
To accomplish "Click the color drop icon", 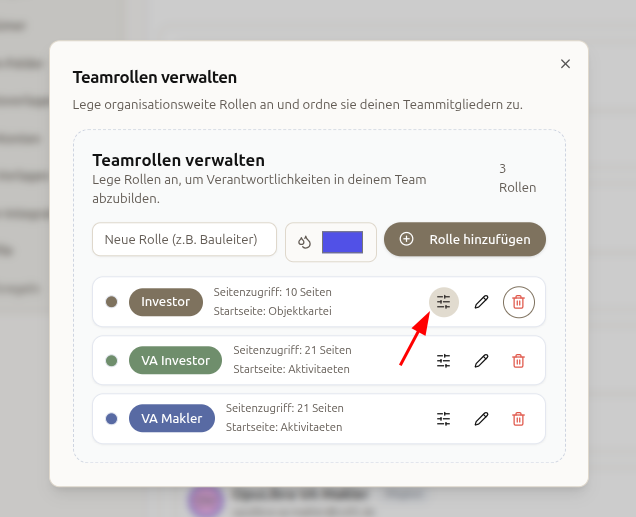I will [304, 242].
